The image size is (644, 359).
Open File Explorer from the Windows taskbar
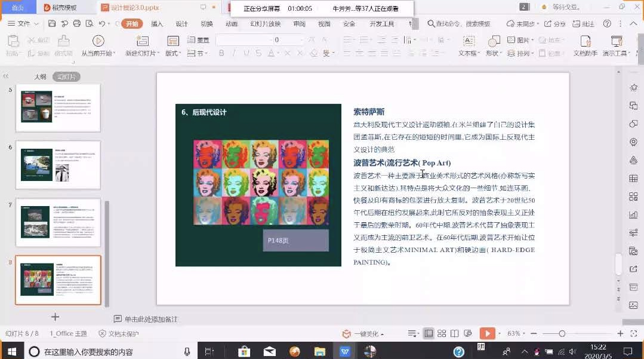point(319,351)
